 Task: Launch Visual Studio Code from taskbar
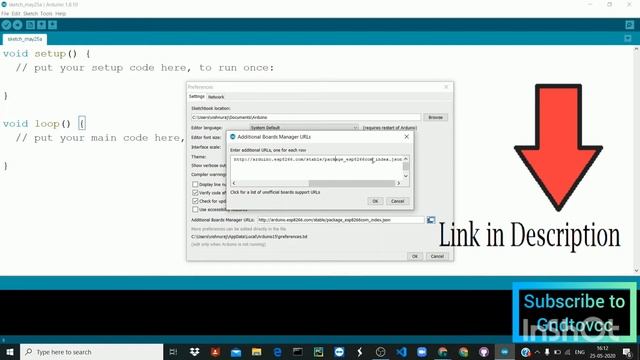[401, 352]
